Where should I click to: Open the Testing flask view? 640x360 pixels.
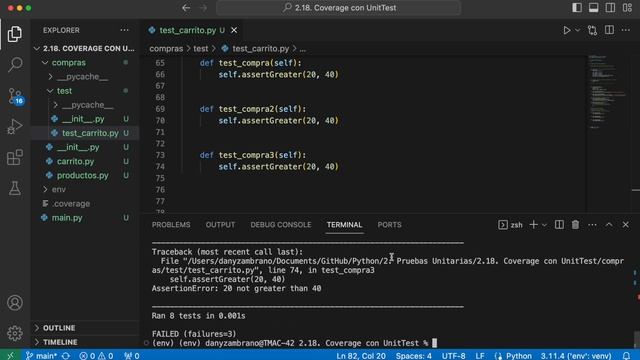pos(15,188)
